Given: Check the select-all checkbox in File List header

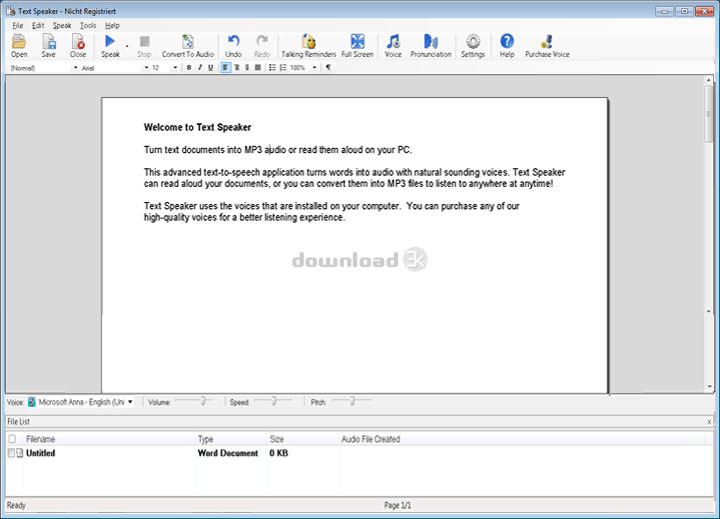Looking at the screenshot, I should [12, 439].
